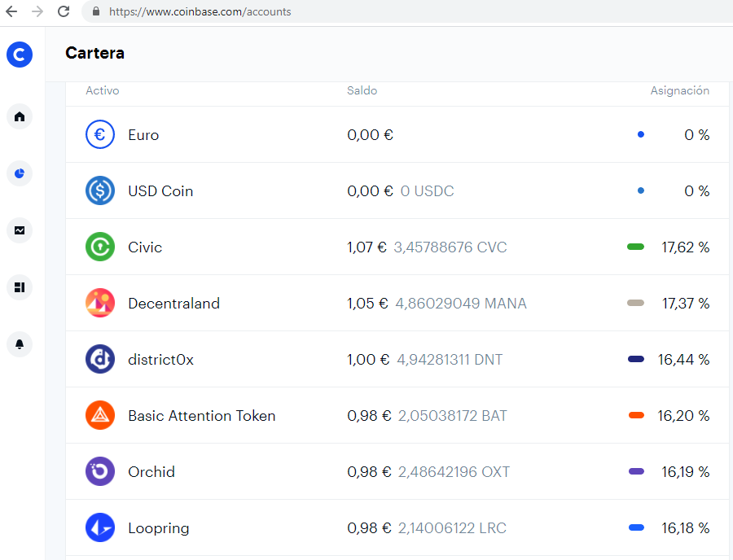The width and height of the screenshot is (733, 560).
Task: Open notifications bell icon
Action: click(20, 344)
